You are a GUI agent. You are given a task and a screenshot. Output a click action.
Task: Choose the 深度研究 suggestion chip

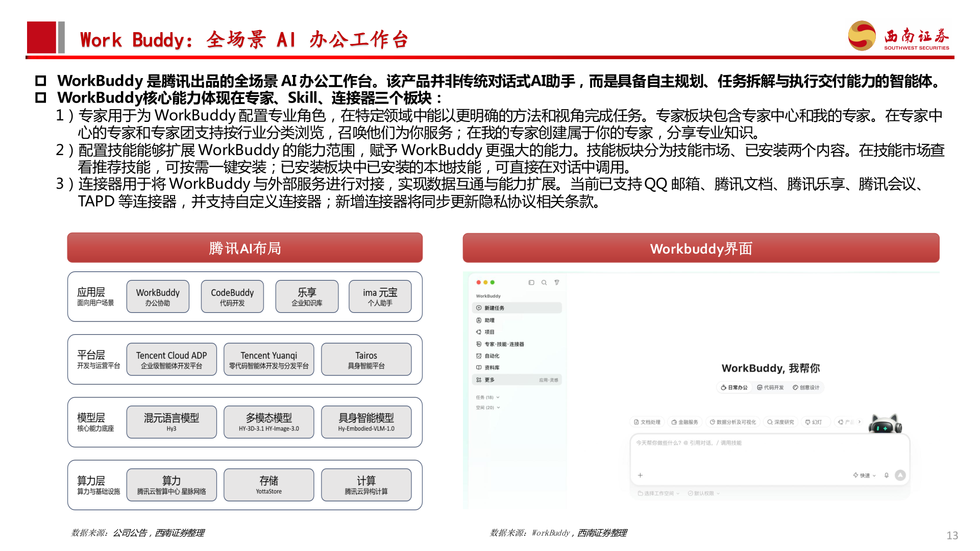(781, 422)
